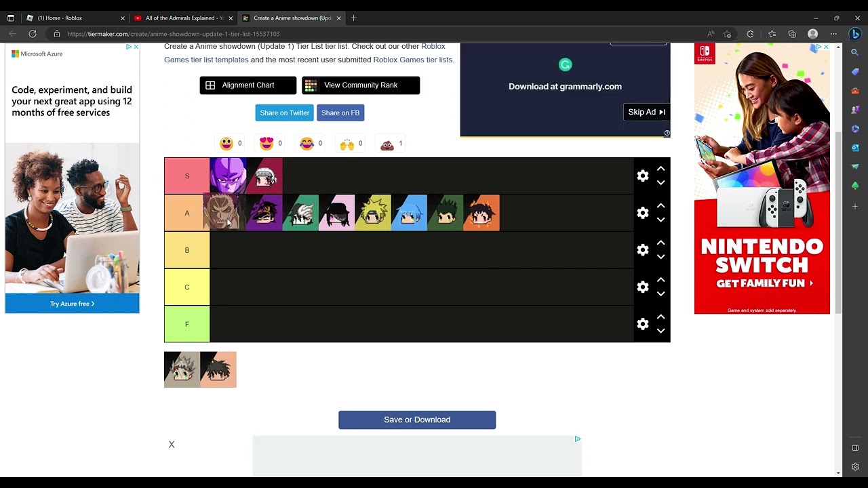This screenshot has height=488, width=868.
Task: Follow the most recent Roblox Games tier lists link
Action: (x=413, y=60)
